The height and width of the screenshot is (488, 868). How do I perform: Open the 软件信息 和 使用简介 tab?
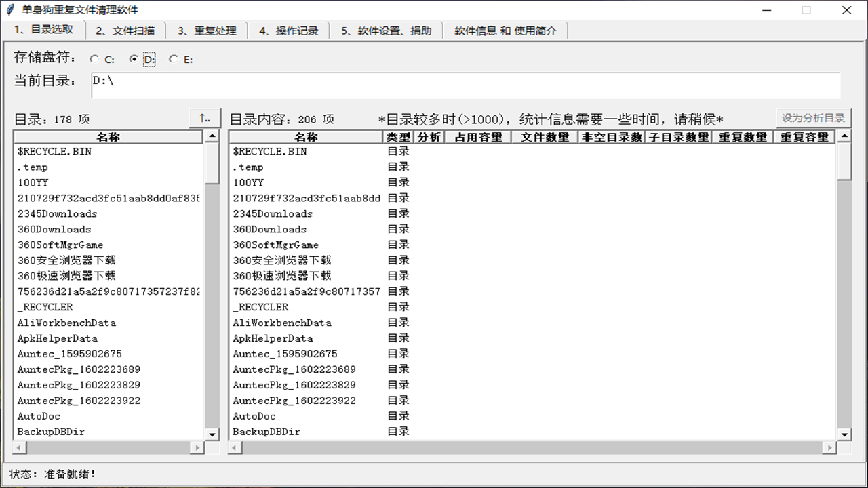point(505,30)
